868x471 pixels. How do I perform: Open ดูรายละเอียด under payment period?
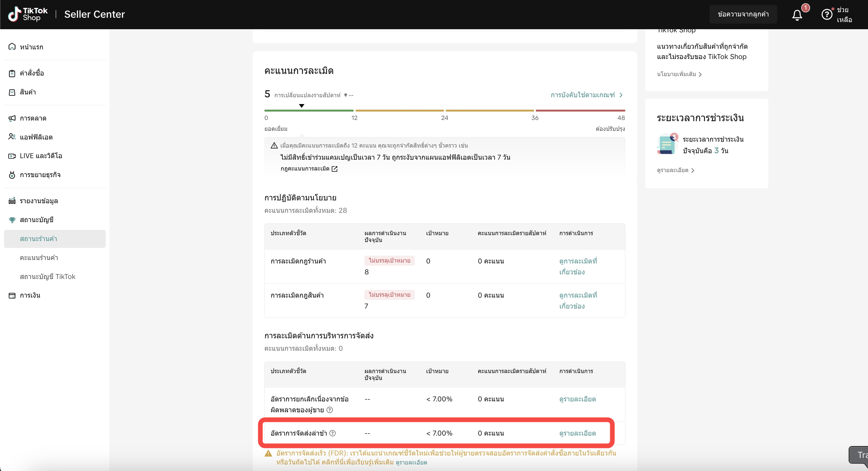tap(675, 171)
